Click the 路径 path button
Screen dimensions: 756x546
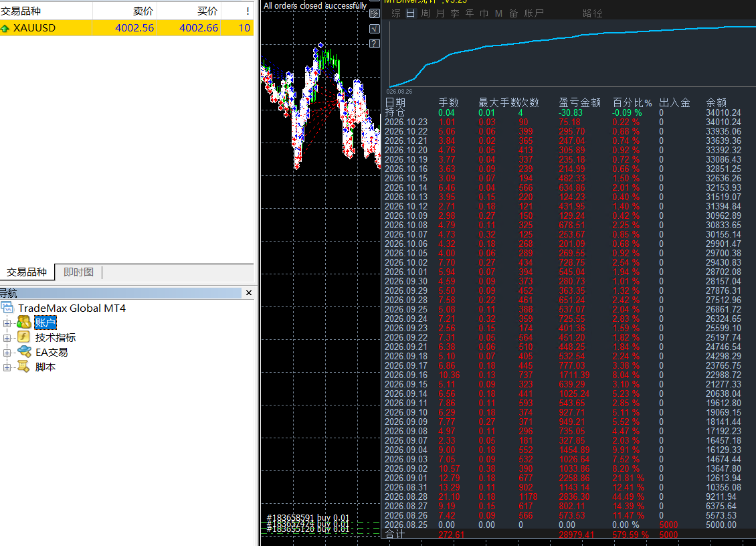coord(593,13)
